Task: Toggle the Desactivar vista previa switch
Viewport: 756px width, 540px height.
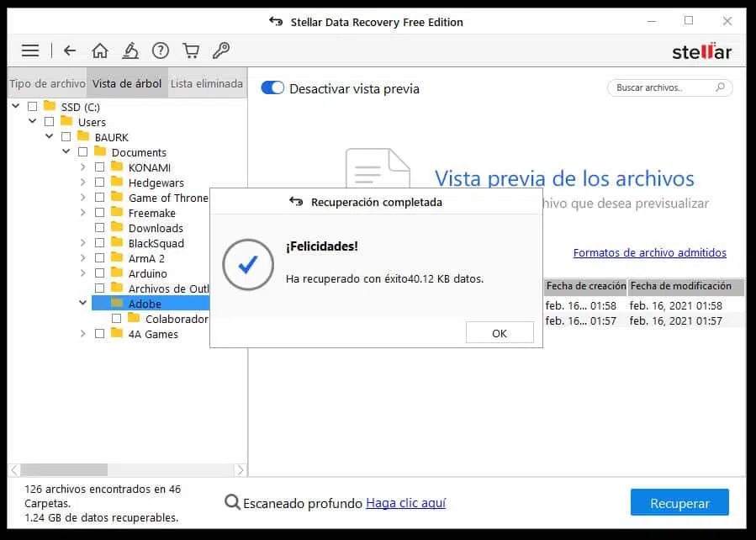Action: click(x=272, y=87)
